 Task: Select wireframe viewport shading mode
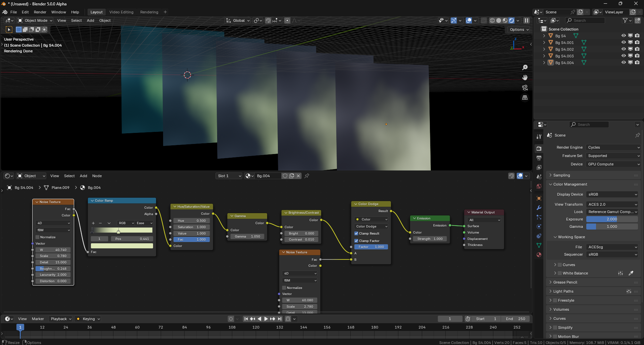(x=492, y=20)
